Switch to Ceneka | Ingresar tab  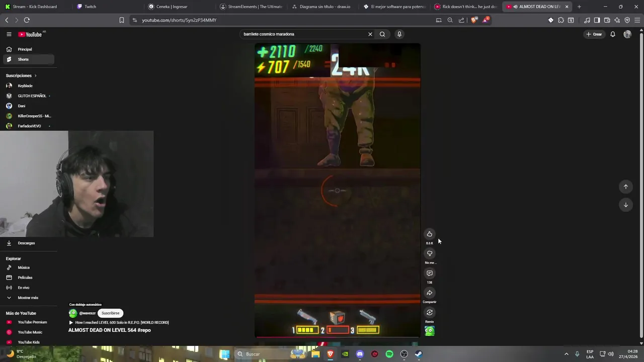(179, 7)
